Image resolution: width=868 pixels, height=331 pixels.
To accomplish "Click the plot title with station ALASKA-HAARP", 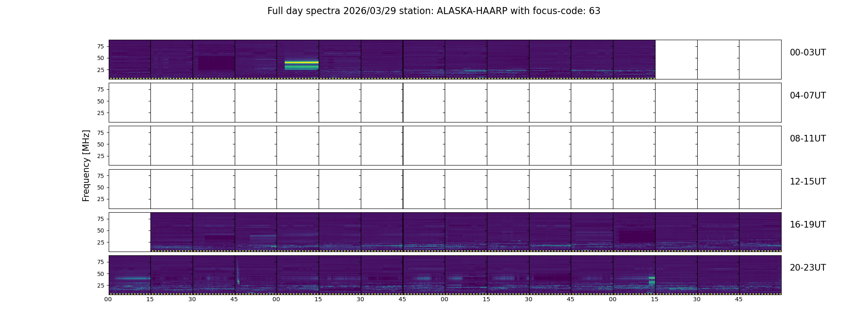I will [434, 11].
